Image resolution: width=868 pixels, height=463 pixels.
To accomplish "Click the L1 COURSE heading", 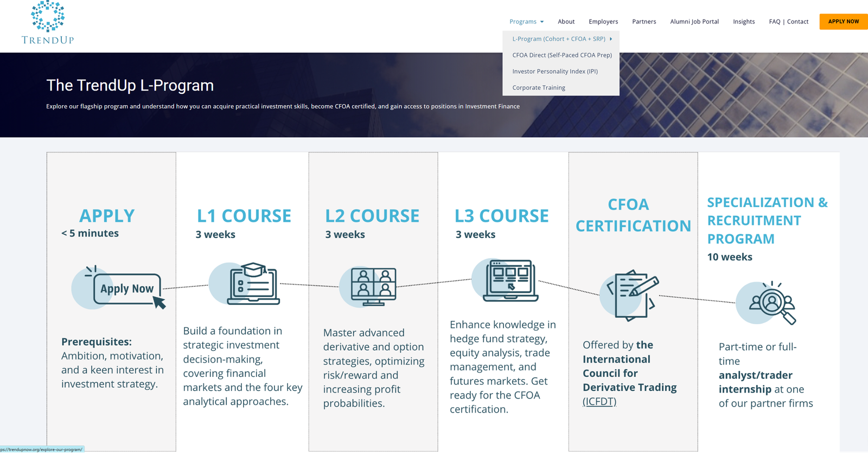I will tap(244, 216).
